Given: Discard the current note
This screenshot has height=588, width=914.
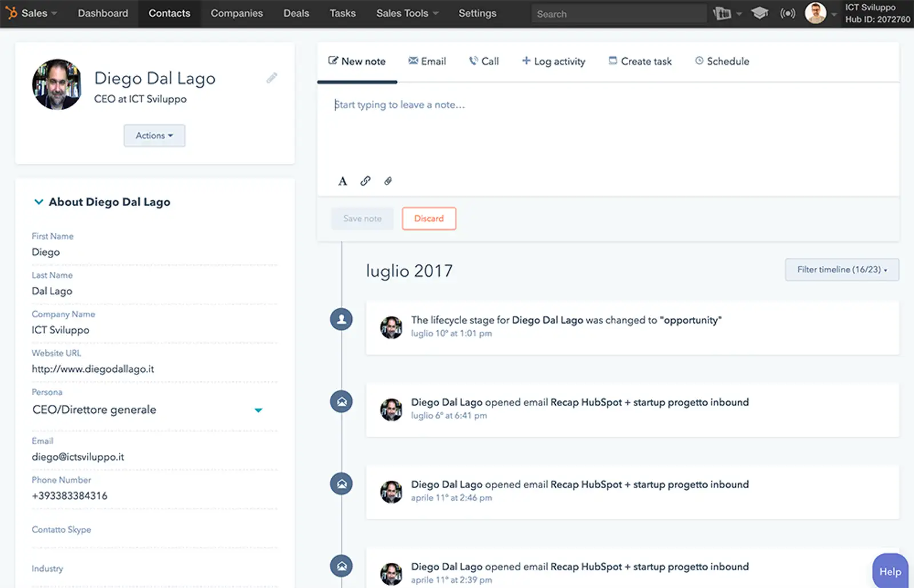Looking at the screenshot, I should (429, 219).
